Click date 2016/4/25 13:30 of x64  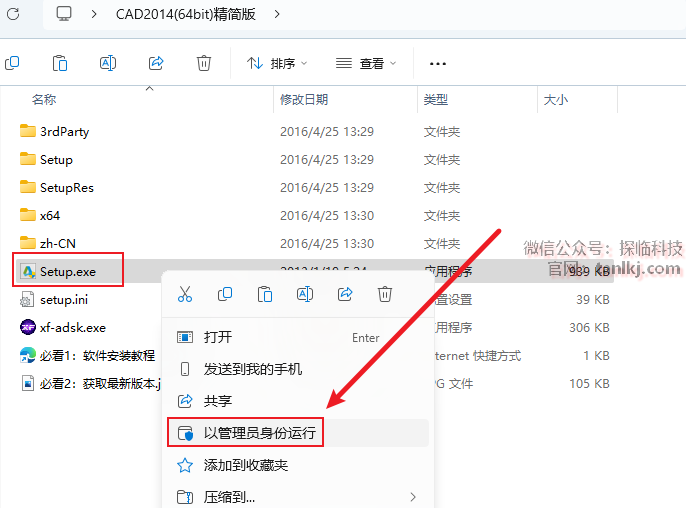tap(327, 216)
